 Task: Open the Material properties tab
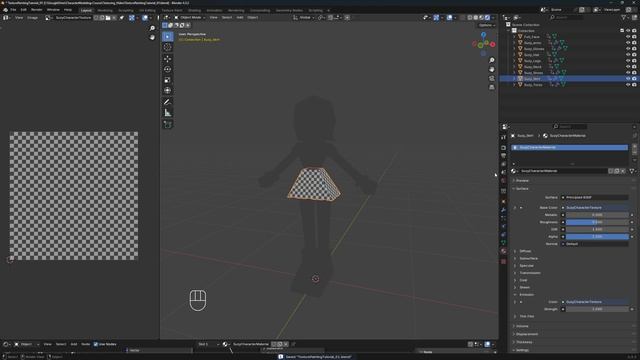pyautogui.click(x=503, y=251)
